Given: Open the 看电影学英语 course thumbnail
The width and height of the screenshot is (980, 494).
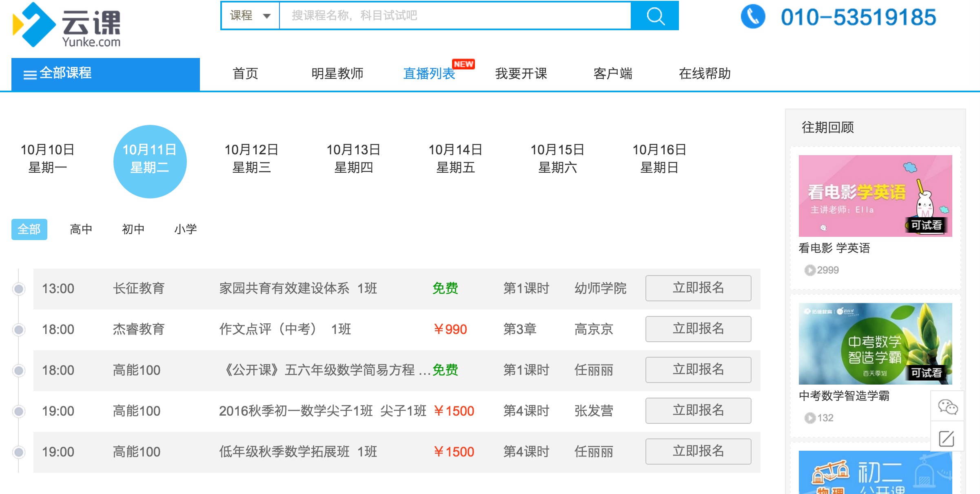Looking at the screenshot, I should coord(875,196).
